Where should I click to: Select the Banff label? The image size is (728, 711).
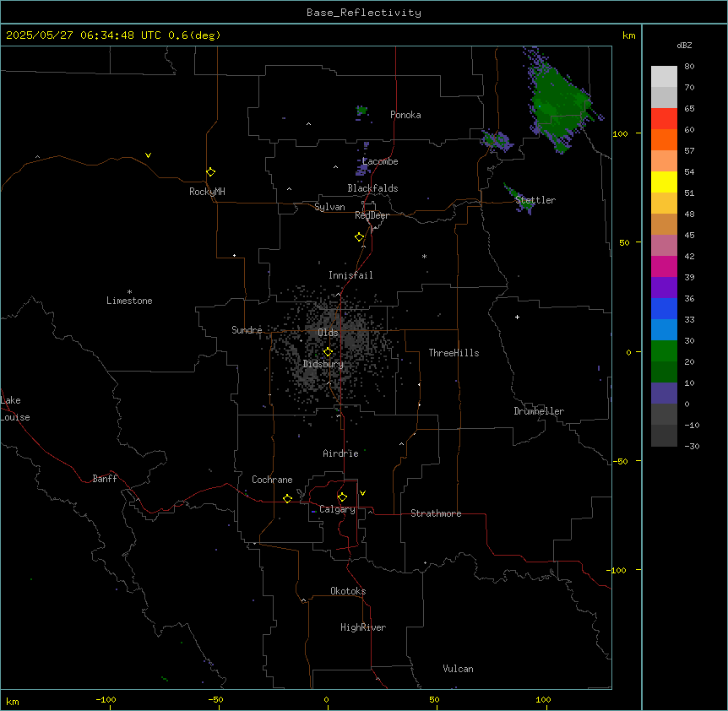(105, 479)
